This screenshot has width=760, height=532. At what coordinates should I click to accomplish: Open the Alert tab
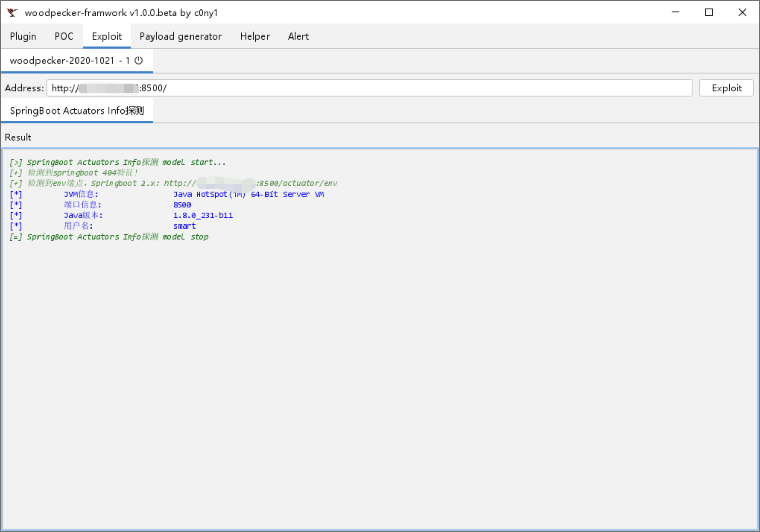[x=298, y=36]
